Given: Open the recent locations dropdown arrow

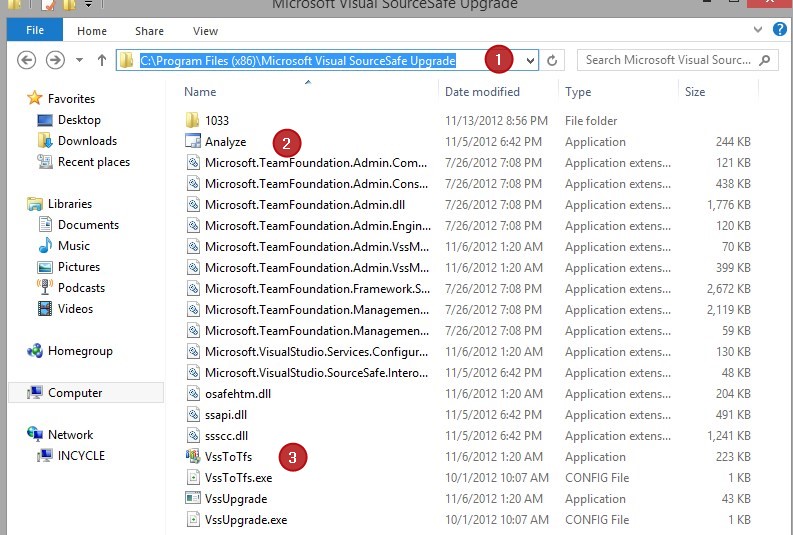Looking at the screenshot, I should coord(79,60).
